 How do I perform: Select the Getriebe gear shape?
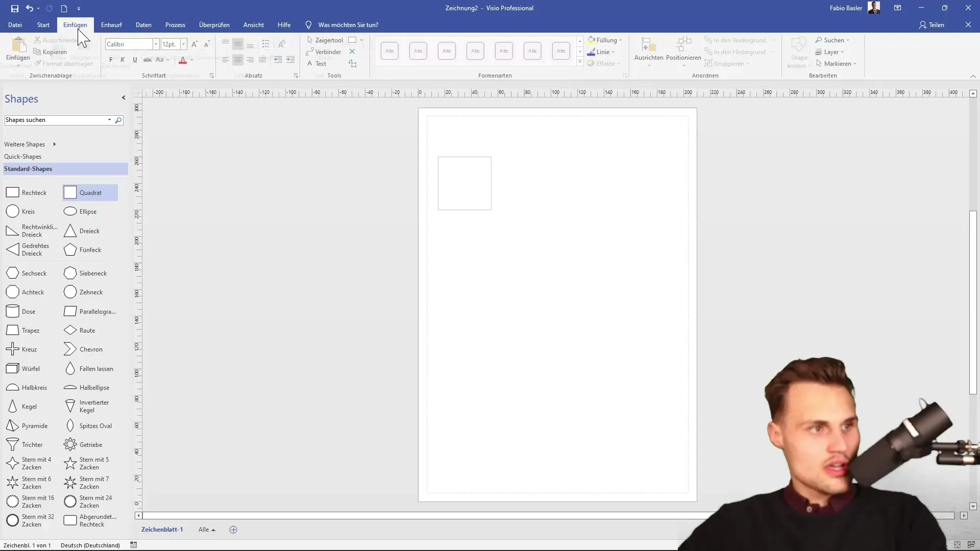83,444
